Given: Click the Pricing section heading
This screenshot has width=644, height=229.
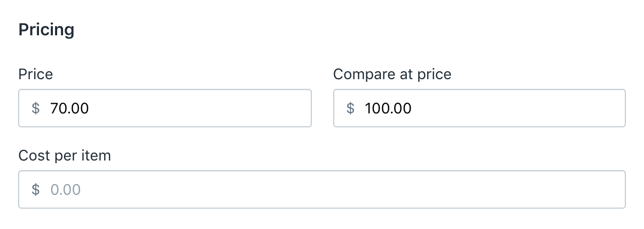Looking at the screenshot, I should pos(46,30).
